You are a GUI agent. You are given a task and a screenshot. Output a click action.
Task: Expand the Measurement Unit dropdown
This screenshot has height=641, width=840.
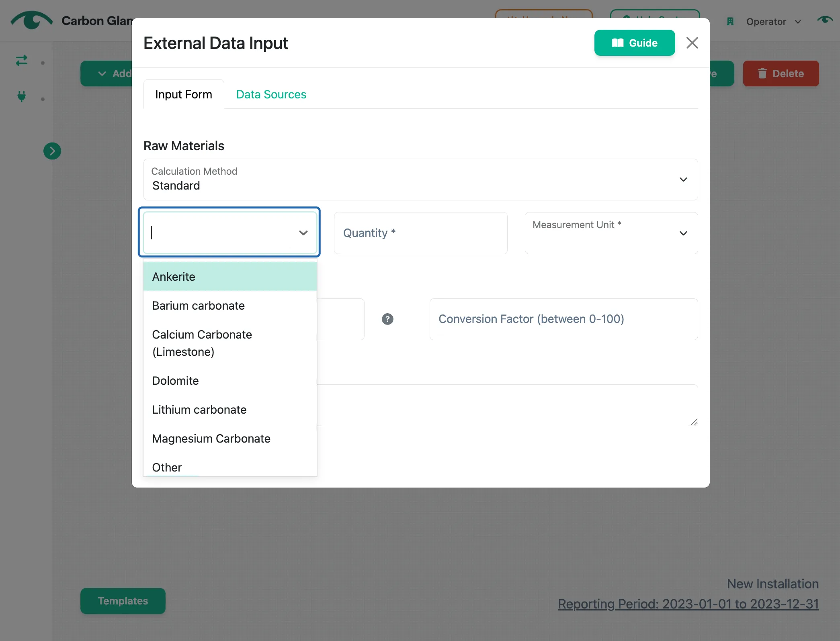[611, 233]
